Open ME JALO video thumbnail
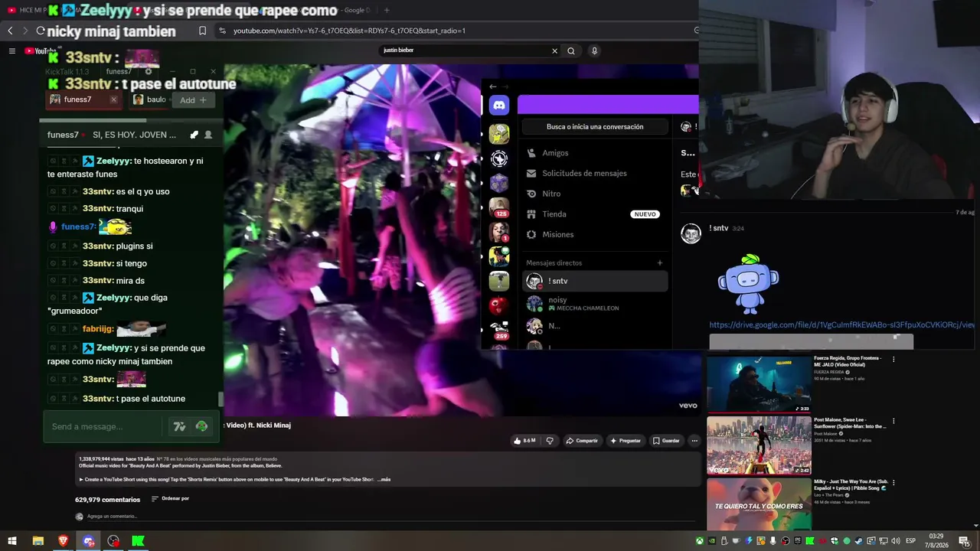Screen dimensions: 980x551 [x=759, y=384]
